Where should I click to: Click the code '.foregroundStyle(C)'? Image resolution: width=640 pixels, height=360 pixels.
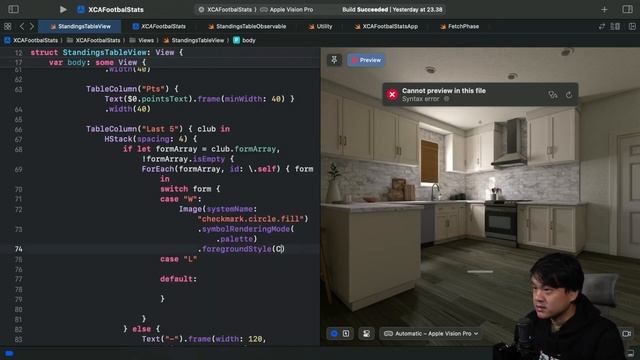[240, 249]
